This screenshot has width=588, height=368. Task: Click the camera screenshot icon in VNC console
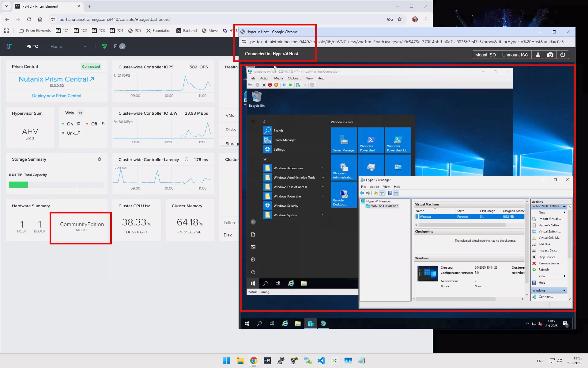coord(550,55)
